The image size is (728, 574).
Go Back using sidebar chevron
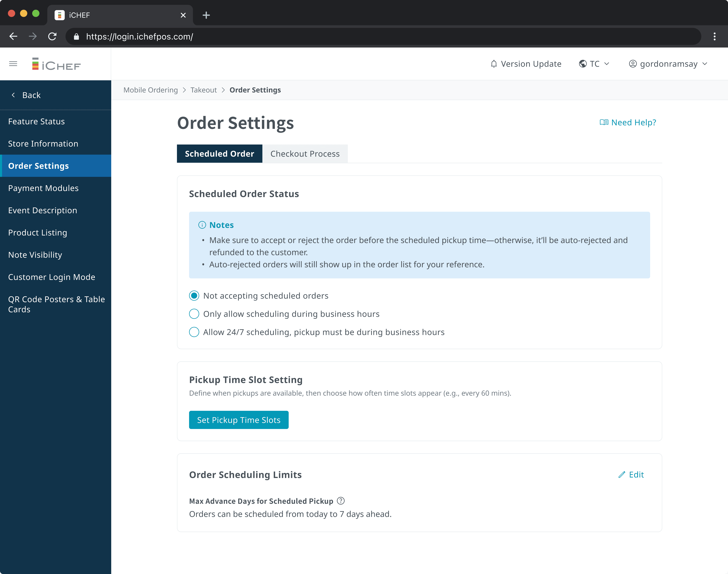[x=13, y=95]
